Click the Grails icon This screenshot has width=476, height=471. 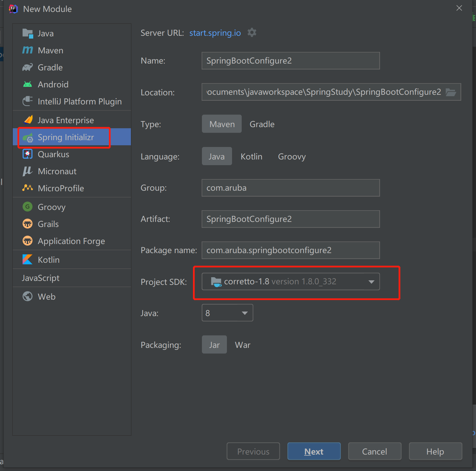[x=28, y=224]
